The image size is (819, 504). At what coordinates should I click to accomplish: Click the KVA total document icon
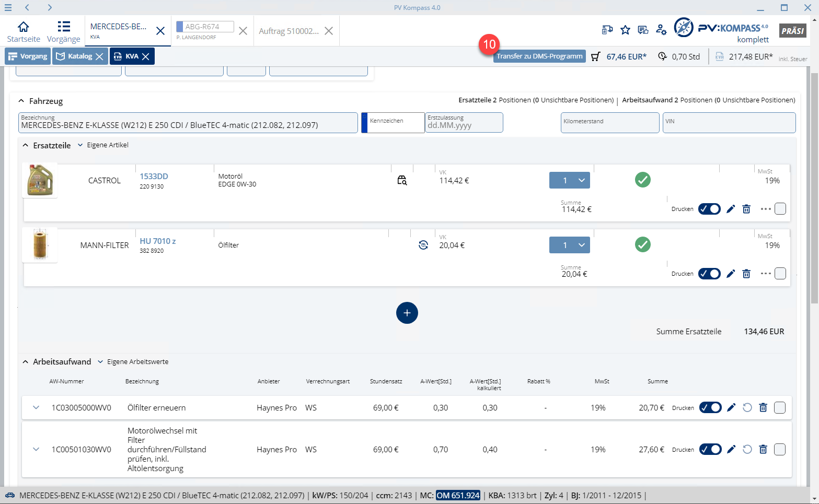[x=720, y=56]
